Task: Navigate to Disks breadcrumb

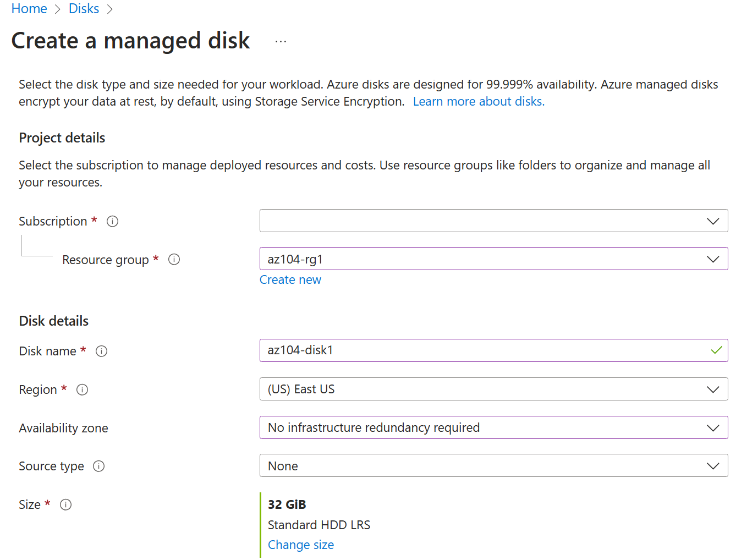Action: [x=84, y=9]
